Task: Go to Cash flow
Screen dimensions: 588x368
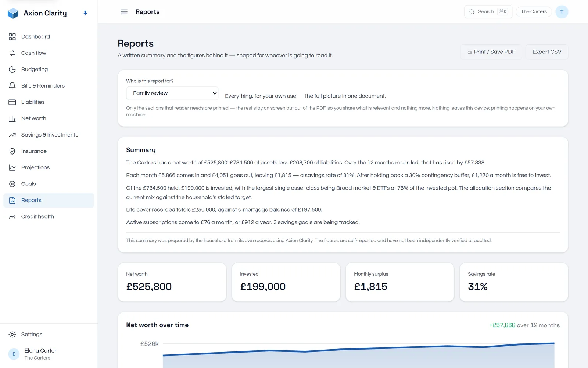Action: tap(49, 53)
